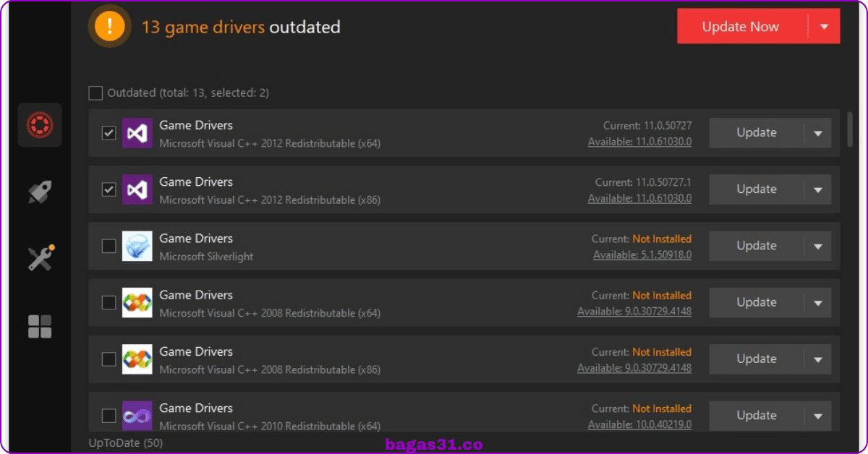Open Available: 11.0.61030.0 link for 2012 (x64)

[x=639, y=142]
